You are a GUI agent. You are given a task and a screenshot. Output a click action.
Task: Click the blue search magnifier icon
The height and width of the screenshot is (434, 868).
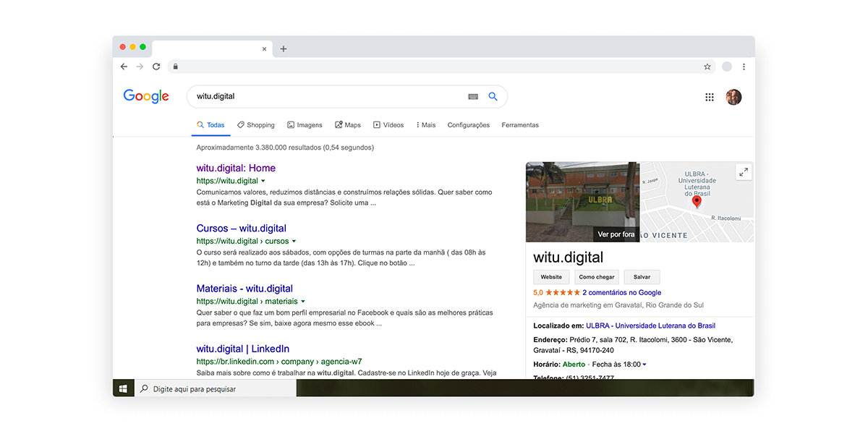point(493,96)
